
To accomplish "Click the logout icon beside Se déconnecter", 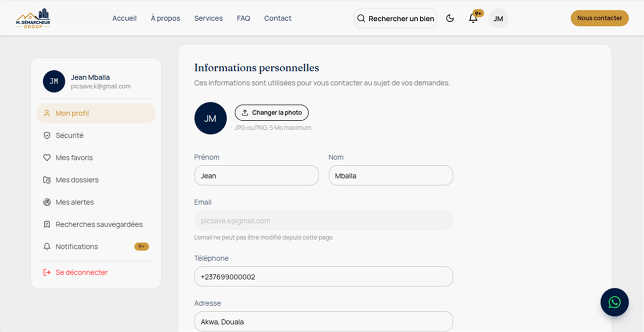I will click(x=47, y=272).
